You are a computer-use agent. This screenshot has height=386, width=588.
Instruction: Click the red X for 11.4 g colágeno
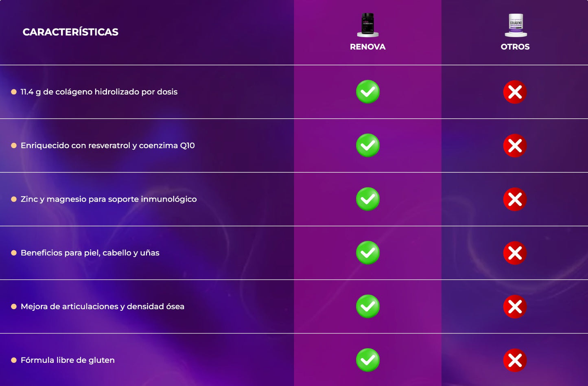coord(515,92)
